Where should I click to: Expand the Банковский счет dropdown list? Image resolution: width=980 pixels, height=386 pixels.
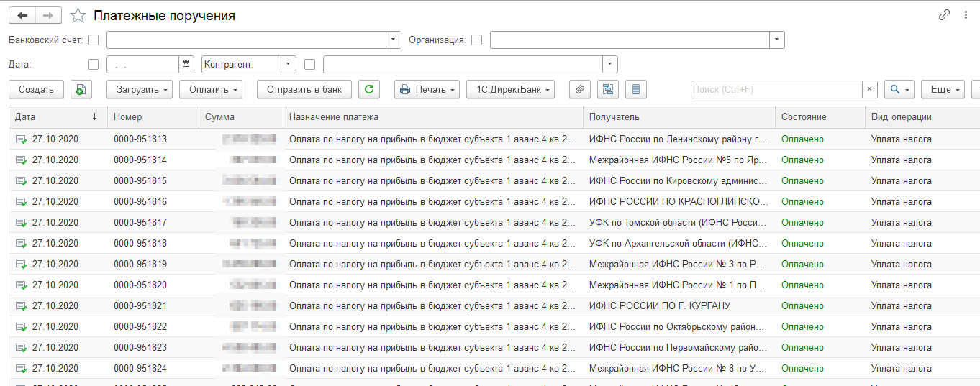pos(394,40)
